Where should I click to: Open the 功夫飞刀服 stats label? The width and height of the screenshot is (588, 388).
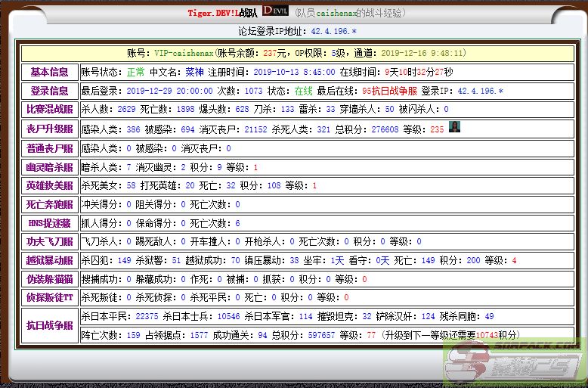coord(49,242)
